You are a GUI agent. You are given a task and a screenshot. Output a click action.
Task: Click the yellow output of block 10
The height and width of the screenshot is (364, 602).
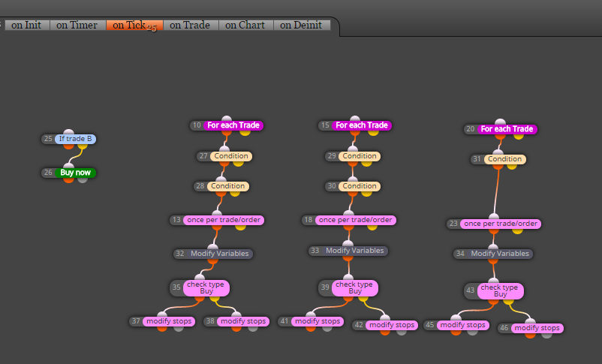pos(245,133)
